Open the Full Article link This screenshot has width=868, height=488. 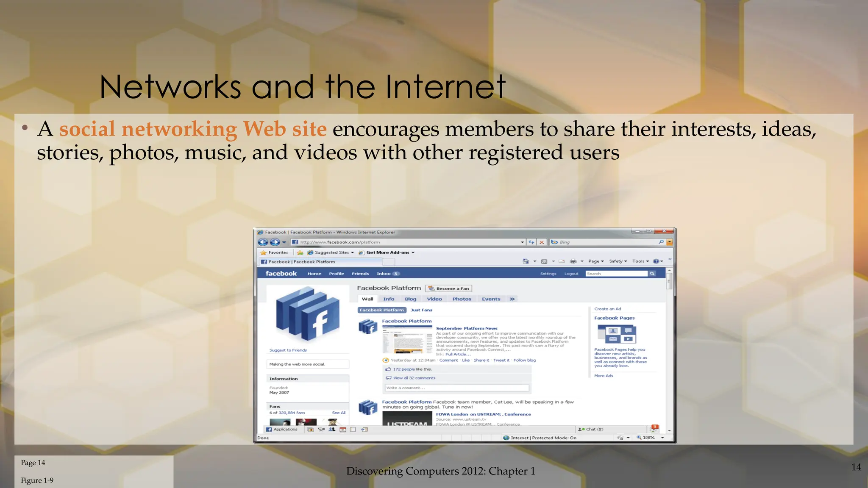click(458, 354)
